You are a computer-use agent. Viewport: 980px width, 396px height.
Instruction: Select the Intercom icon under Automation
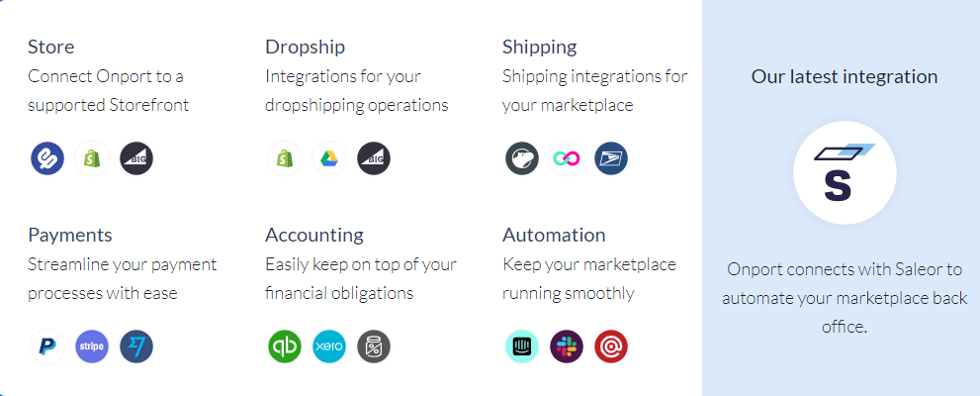pyautogui.click(x=522, y=346)
